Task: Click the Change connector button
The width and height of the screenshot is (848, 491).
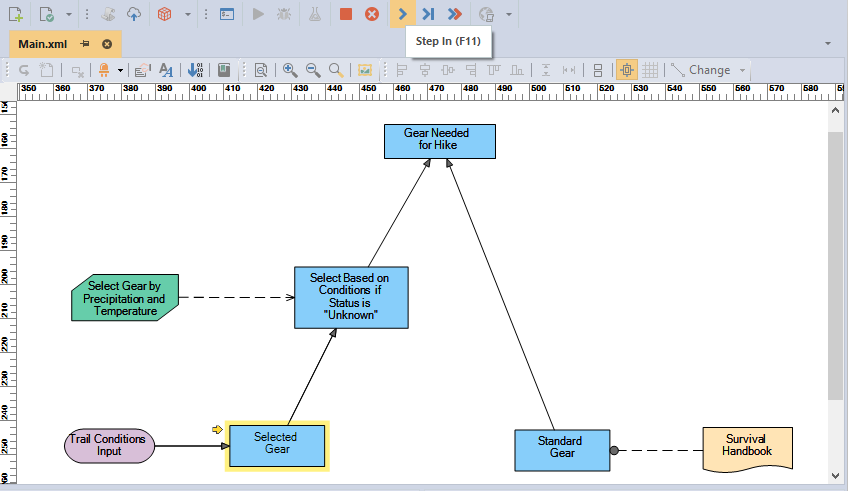Action: (700, 70)
